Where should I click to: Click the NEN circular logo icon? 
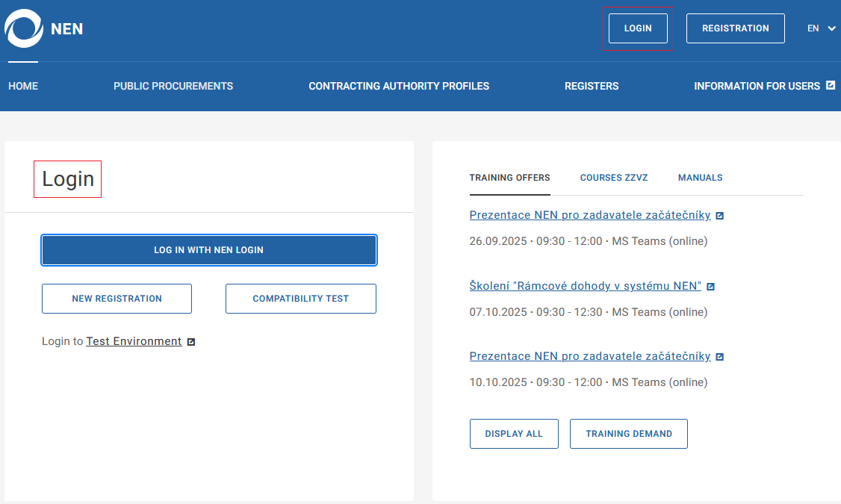tap(24, 29)
